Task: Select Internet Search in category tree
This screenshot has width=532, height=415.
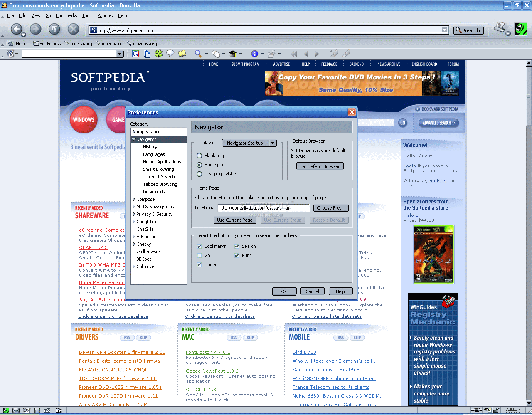Action: click(x=159, y=177)
